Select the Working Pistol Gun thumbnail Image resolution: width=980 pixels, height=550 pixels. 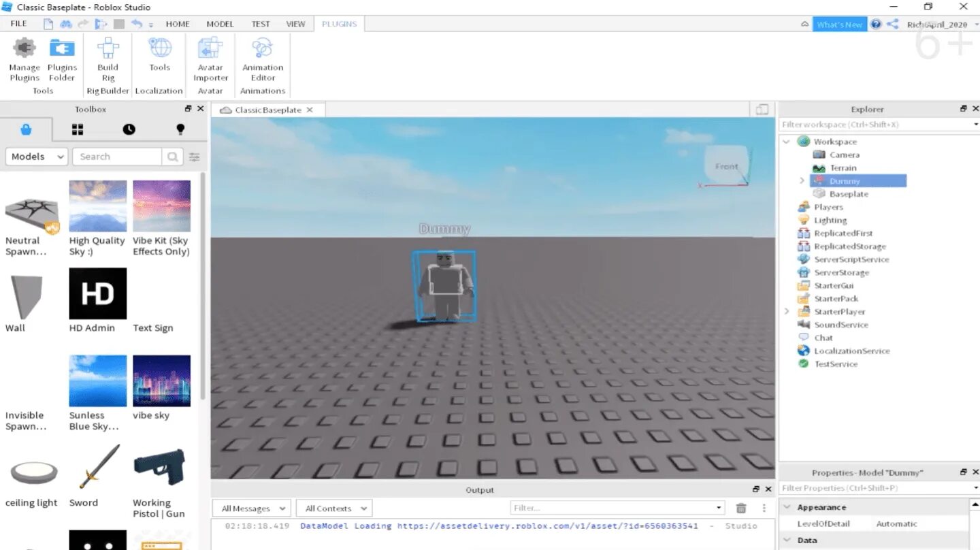(x=159, y=468)
